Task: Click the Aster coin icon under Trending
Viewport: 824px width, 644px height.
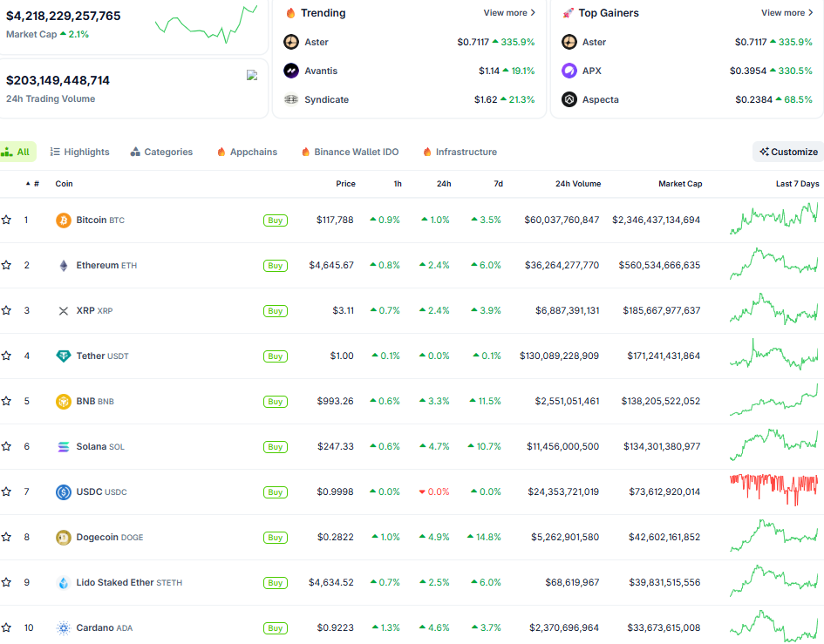Action: (x=291, y=42)
